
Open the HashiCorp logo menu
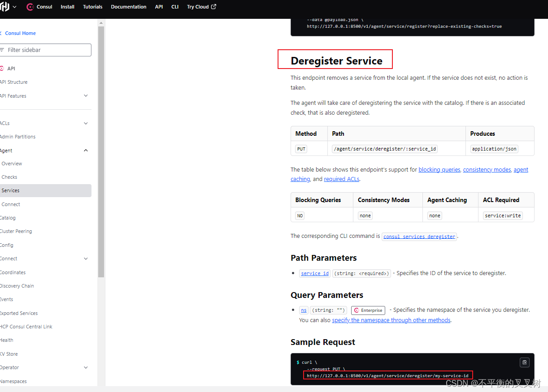(4, 7)
